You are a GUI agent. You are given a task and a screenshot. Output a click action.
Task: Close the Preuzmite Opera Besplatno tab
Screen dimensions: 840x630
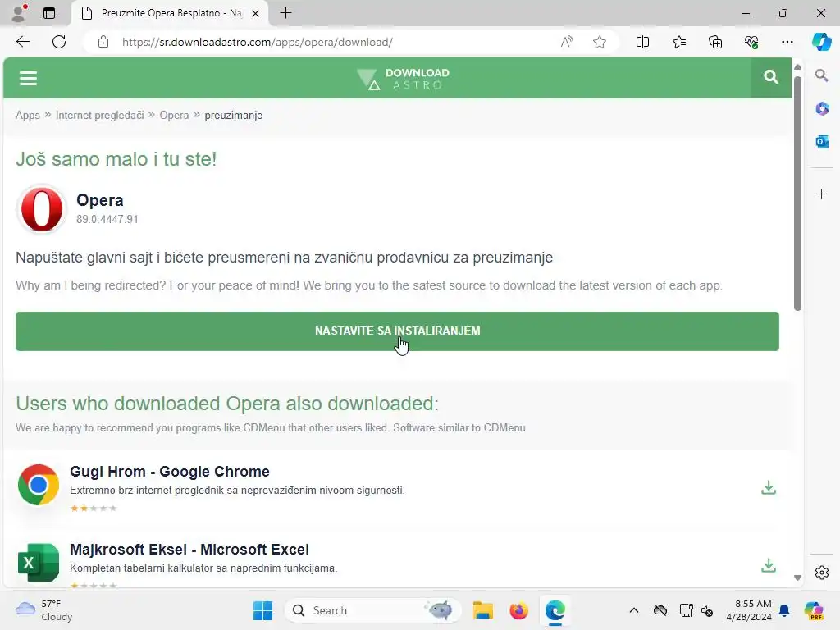256,13
